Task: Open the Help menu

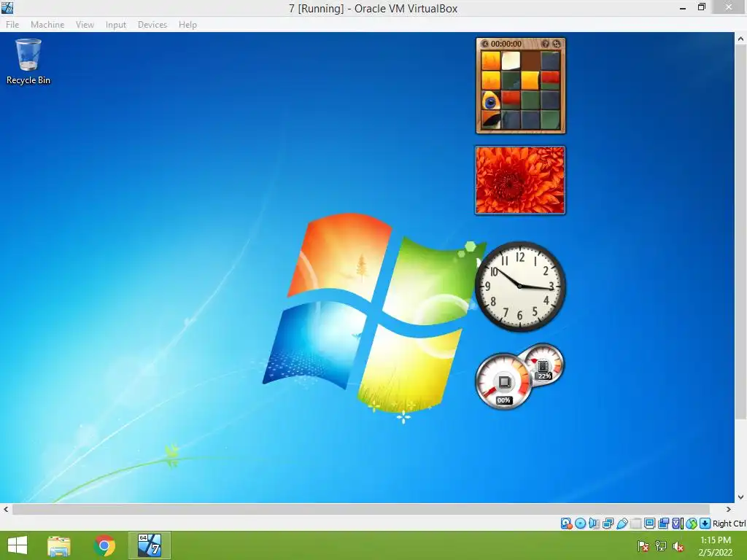Action: [187, 25]
